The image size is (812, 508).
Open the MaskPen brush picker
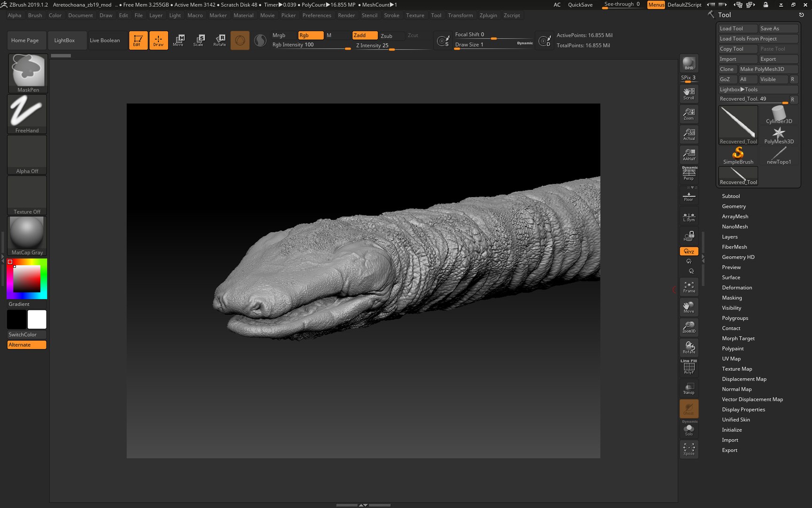pyautogui.click(x=28, y=73)
